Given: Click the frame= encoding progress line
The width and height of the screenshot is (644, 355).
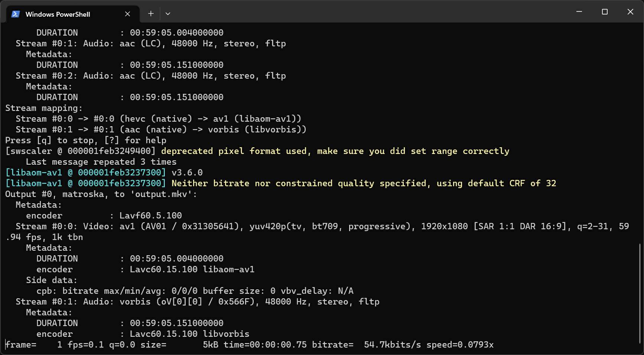Looking at the screenshot, I should (249, 345).
